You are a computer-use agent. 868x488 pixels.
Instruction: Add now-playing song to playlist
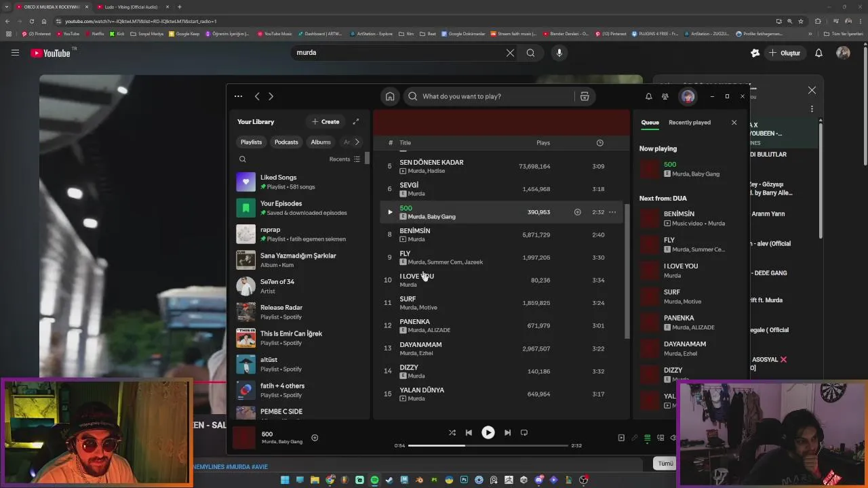315,438
